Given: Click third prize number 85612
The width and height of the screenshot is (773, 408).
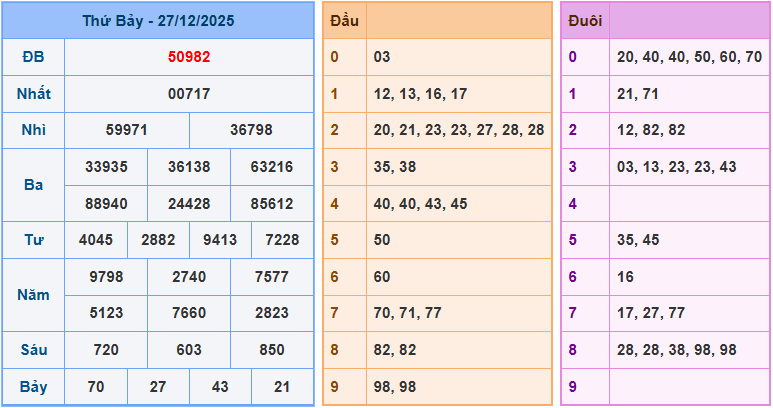Looking at the screenshot, I should tap(272, 204).
